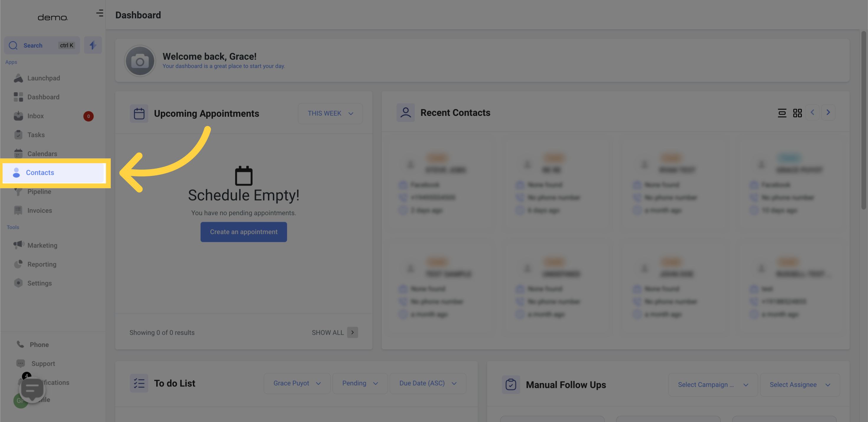Screen dimensions: 868x422
Task: Go to the Contacts section
Action: 40,172
